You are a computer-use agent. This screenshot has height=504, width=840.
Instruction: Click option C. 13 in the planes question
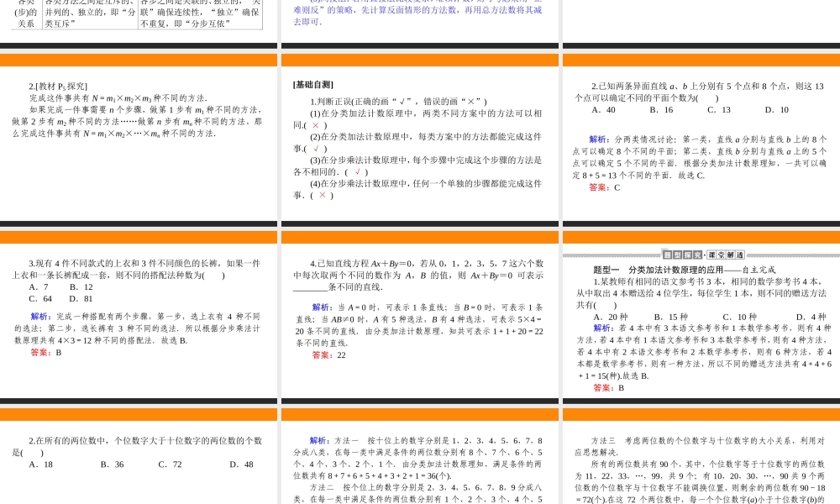tap(719, 110)
